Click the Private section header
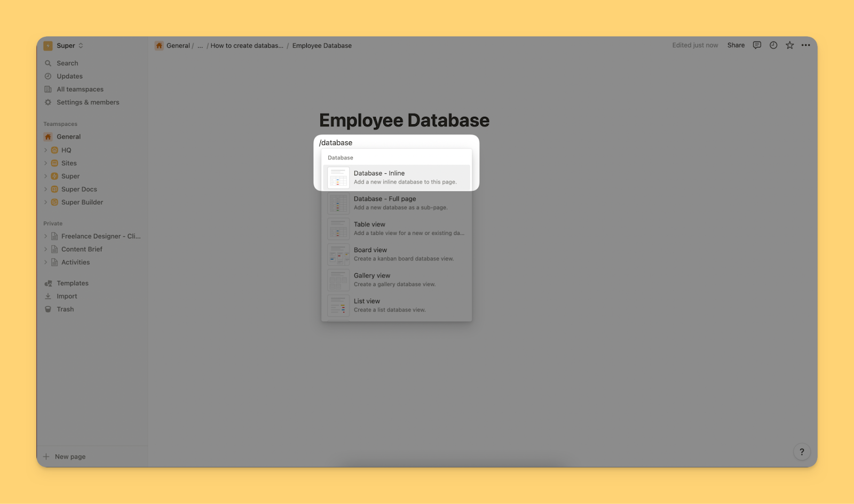Screen dimensions: 854x504 point(53,223)
